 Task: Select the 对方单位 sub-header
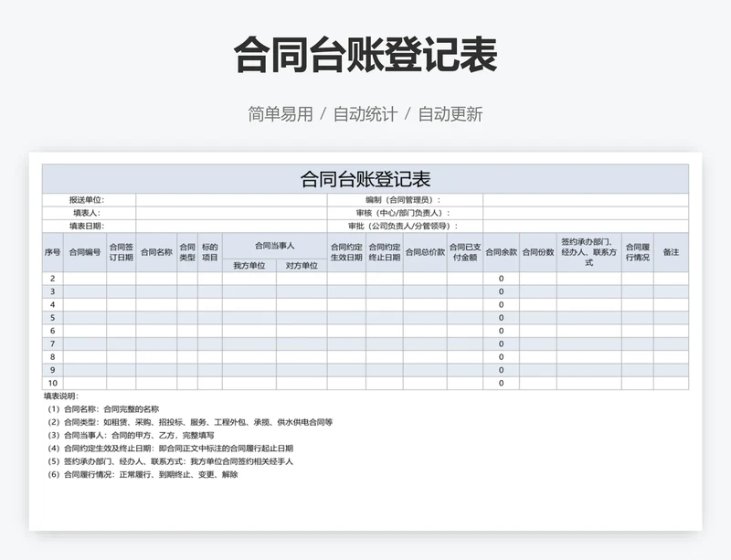[302, 265]
